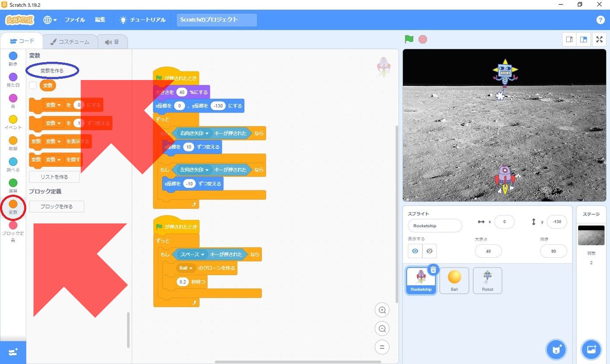This screenshot has height=364, width=610.
Task: Edit wait value 0.2 in block
Action: coord(183,282)
